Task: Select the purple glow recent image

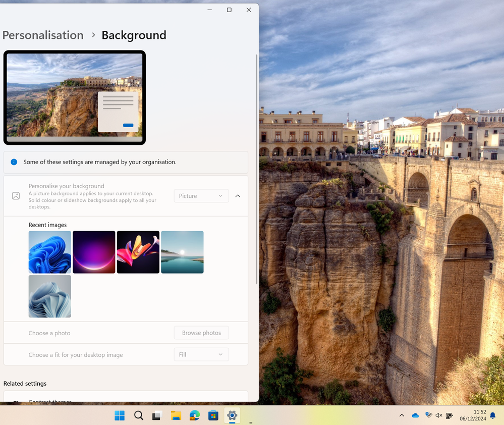Action: pyautogui.click(x=94, y=252)
